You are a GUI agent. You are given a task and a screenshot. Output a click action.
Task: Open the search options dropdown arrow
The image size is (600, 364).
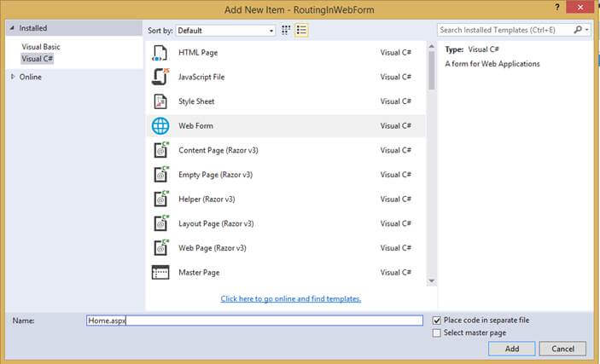[587, 30]
